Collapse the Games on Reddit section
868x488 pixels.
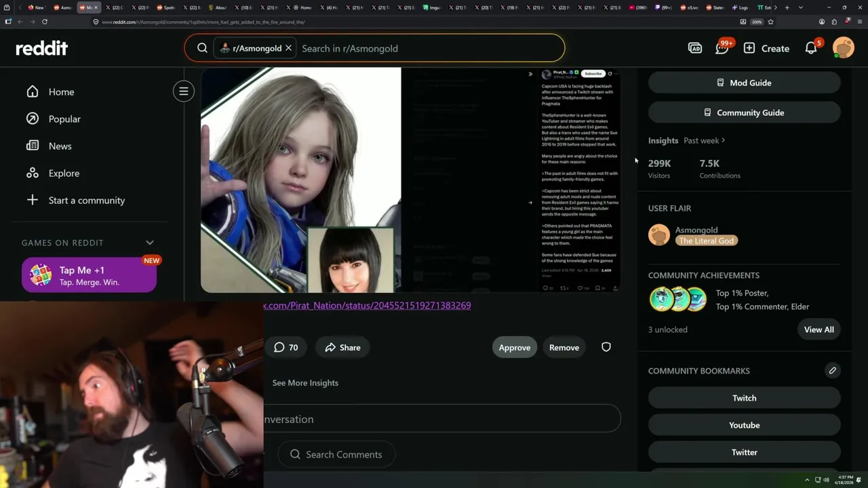click(150, 243)
